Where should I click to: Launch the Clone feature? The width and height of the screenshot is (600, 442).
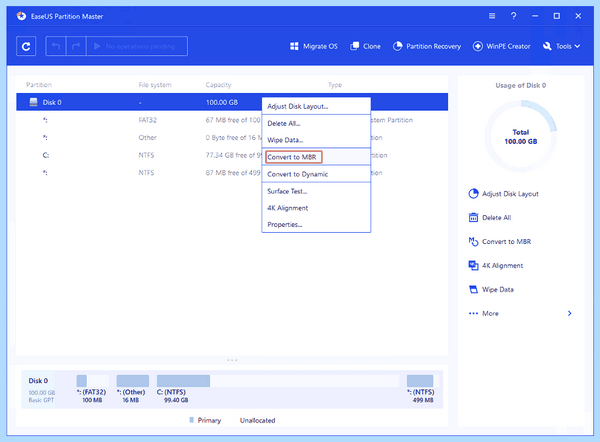365,46
